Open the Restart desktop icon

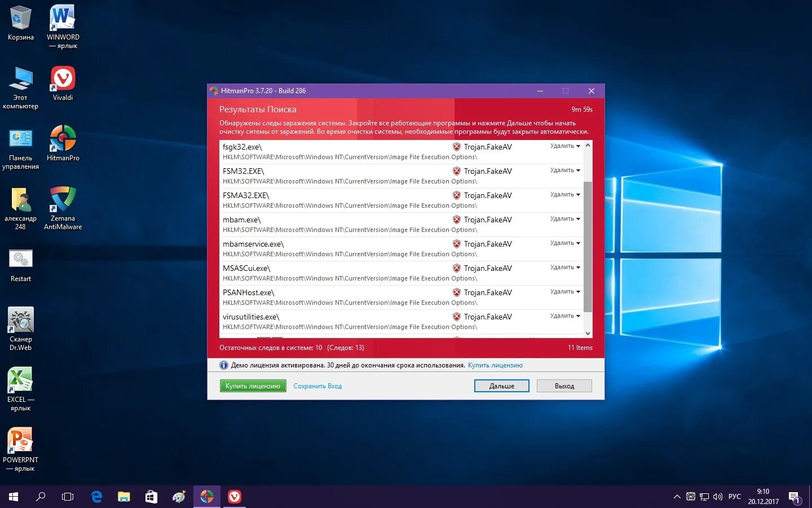click(x=20, y=265)
